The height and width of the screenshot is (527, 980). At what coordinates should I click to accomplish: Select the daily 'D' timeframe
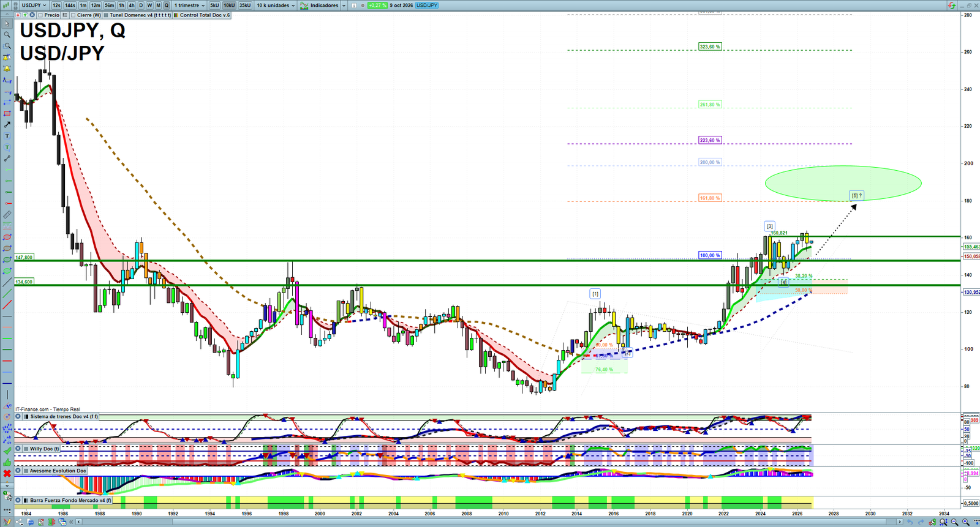point(141,6)
